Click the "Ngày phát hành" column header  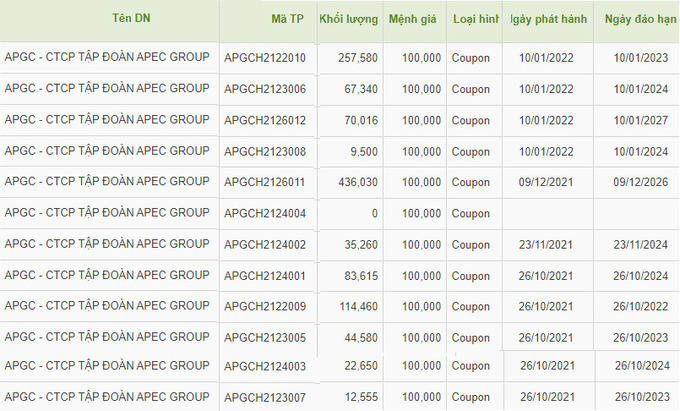[x=547, y=19]
